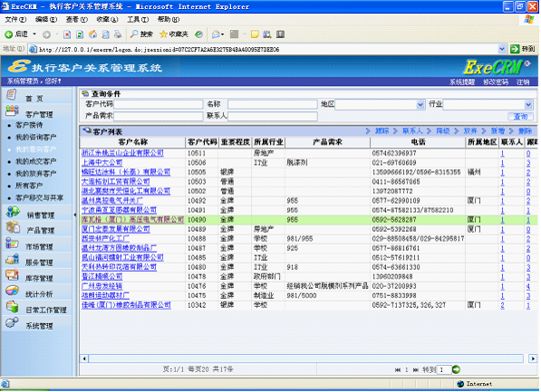Click the red Stop loading icon
Image resolution: width=541 pixels, height=392 pixels.
point(67,34)
